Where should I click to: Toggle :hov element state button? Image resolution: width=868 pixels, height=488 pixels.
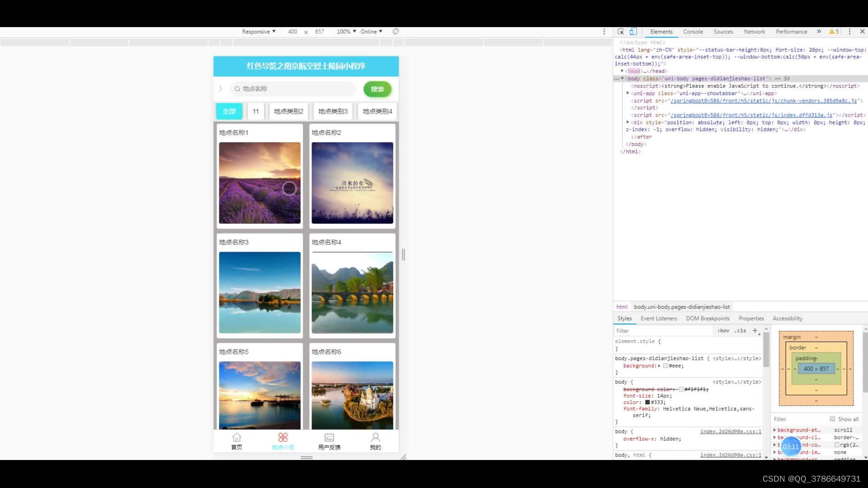coord(723,331)
